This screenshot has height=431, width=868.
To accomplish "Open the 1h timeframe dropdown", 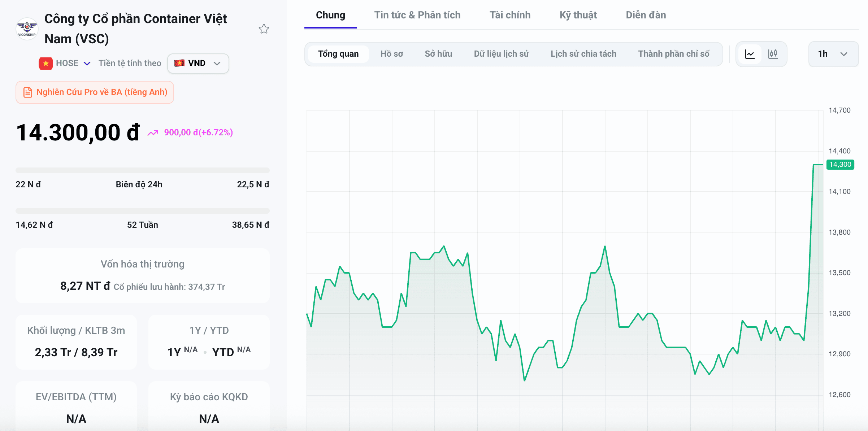I will tap(833, 54).
